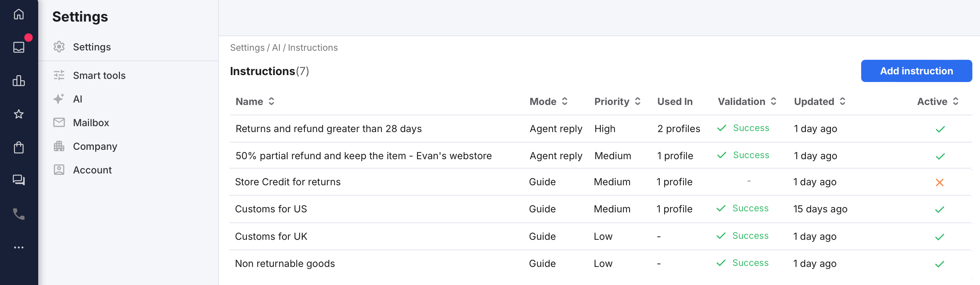Toggle active status for Store Credit for returns
This screenshot has height=285, width=980.
click(939, 182)
